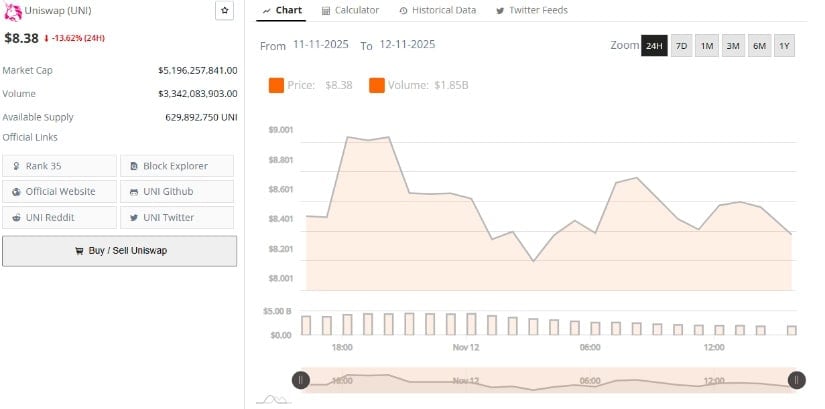Image resolution: width=825 pixels, height=409 pixels.
Task: Click the left range navigator handle
Action: 300,380
